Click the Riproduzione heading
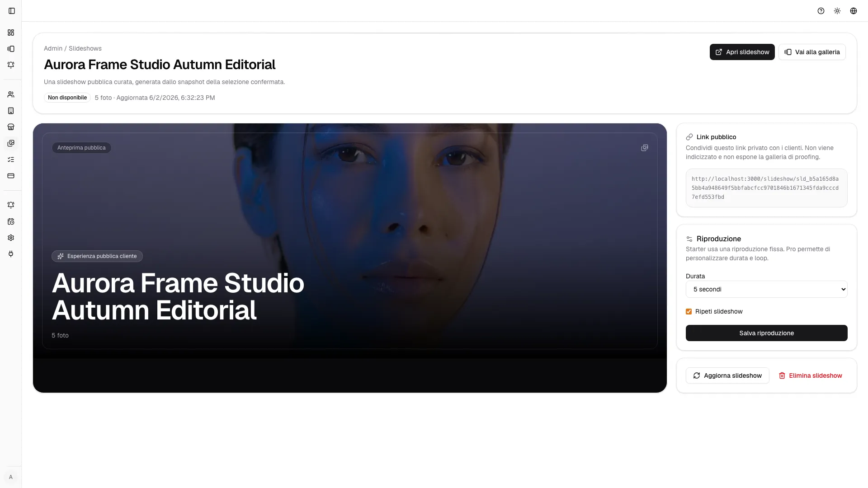This screenshot has height=488, width=868. 719,239
